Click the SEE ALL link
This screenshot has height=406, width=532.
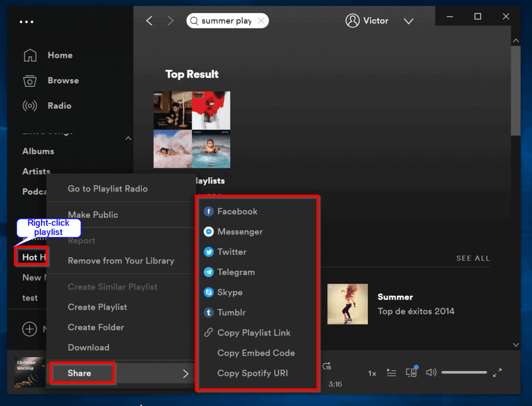coord(473,258)
